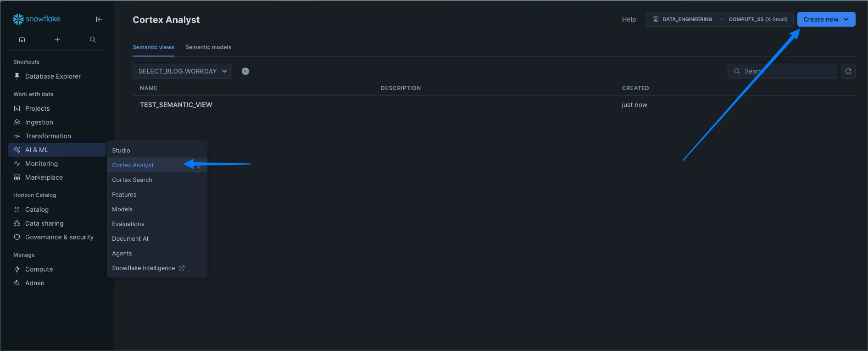This screenshot has width=868, height=351.
Task: Open Transformation section
Action: 57,136
